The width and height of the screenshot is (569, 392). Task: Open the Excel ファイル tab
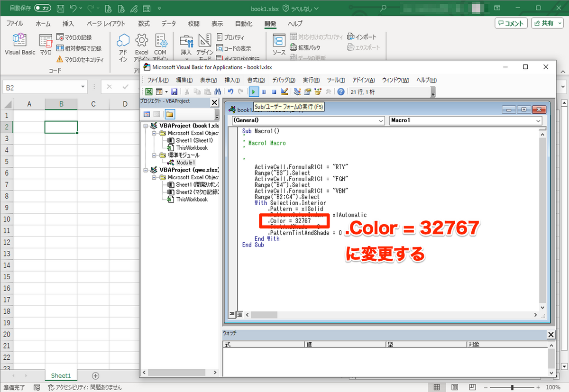[x=14, y=24]
